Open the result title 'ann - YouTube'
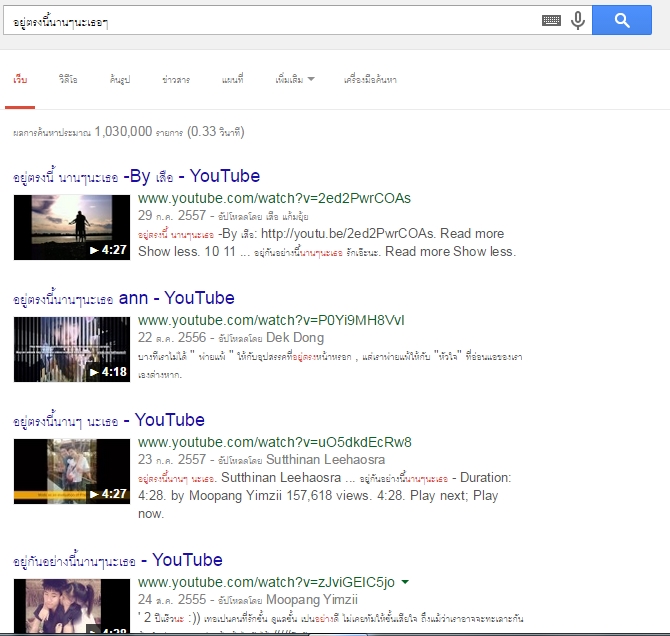 [123, 298]
